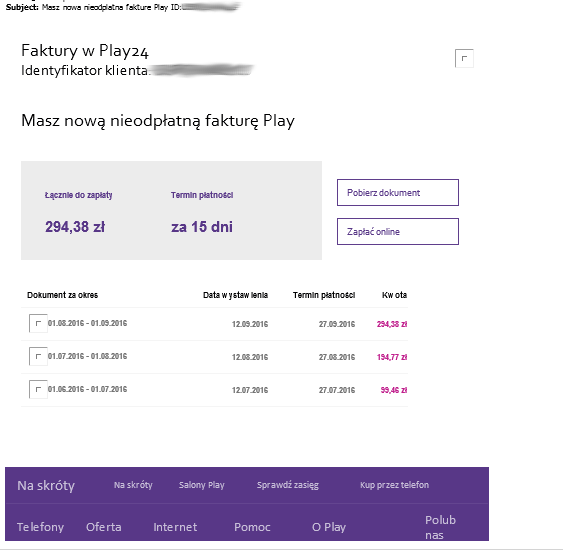Click the Zapłać online button
563x554 pixels.
tap(397, 232)
